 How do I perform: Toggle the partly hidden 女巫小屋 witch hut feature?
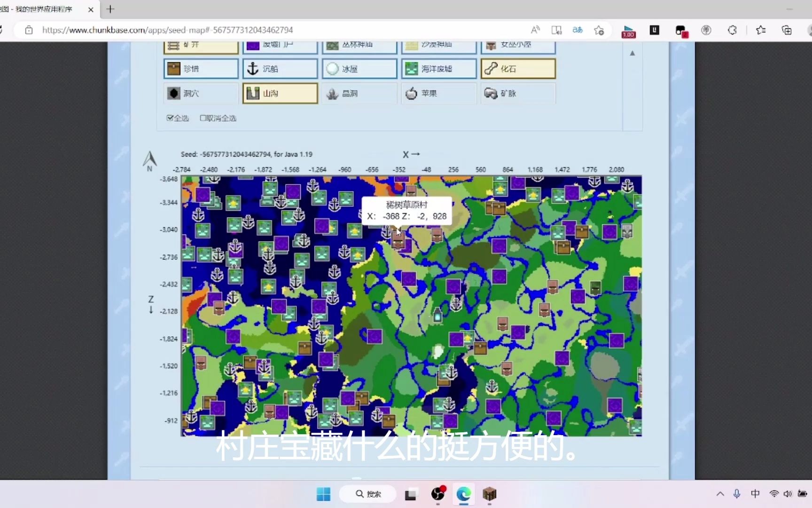(x=518, y=47)
